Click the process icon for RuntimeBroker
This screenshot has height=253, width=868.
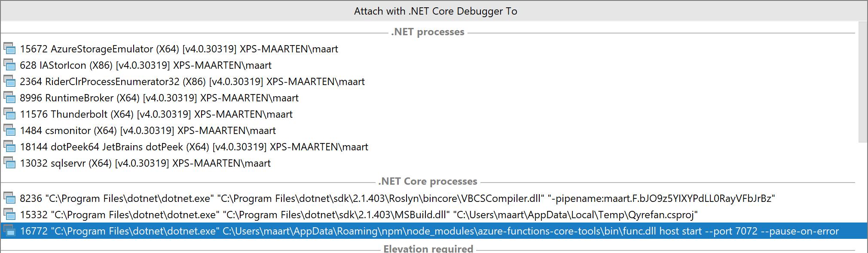pos(10,98)
